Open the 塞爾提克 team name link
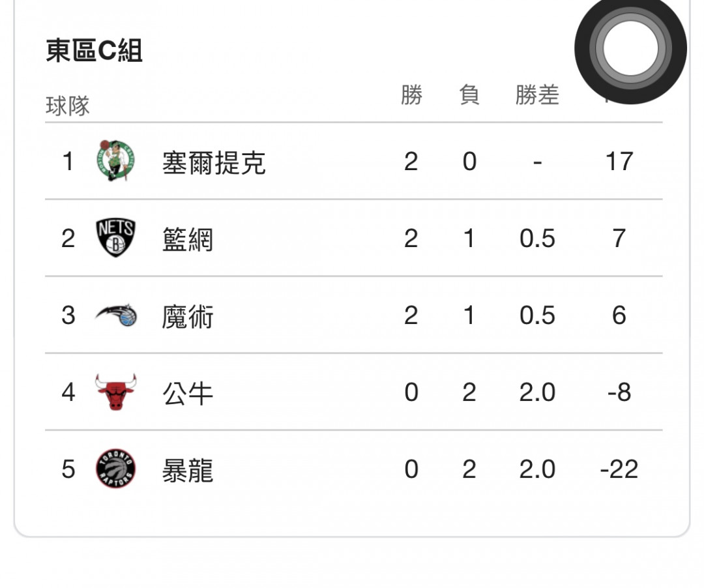The width and height of the screenshot is (704, 588). tap(214, 162)
